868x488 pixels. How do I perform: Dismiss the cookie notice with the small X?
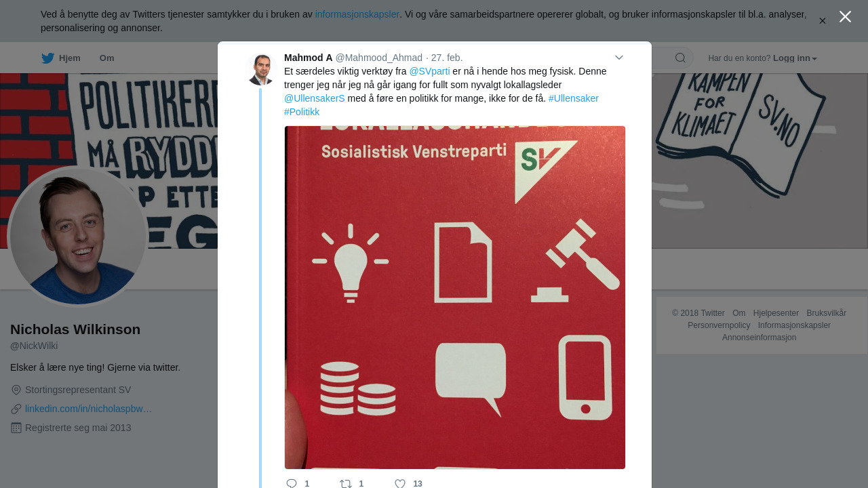point(823,21)
